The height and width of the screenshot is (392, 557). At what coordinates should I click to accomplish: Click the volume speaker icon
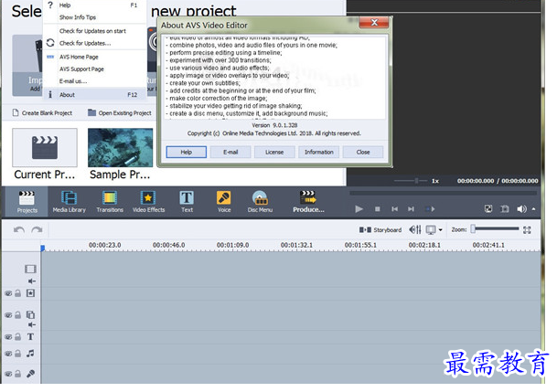[x=521, y=209]
